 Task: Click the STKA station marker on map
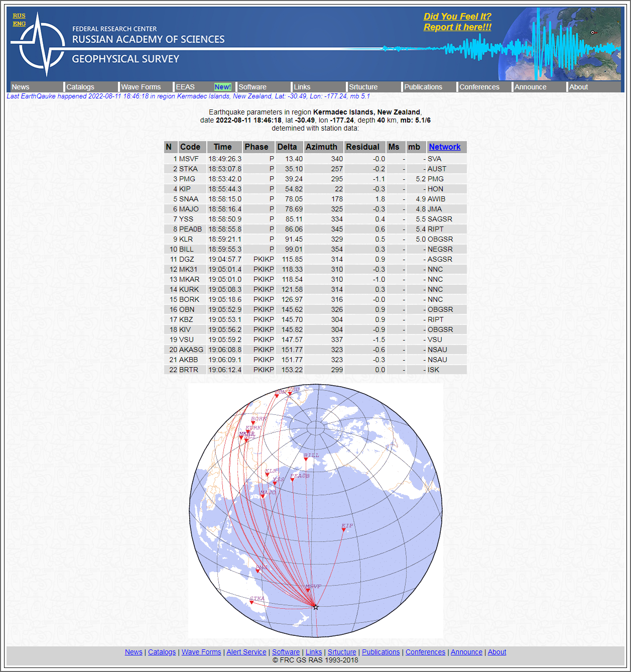[251, 602]
